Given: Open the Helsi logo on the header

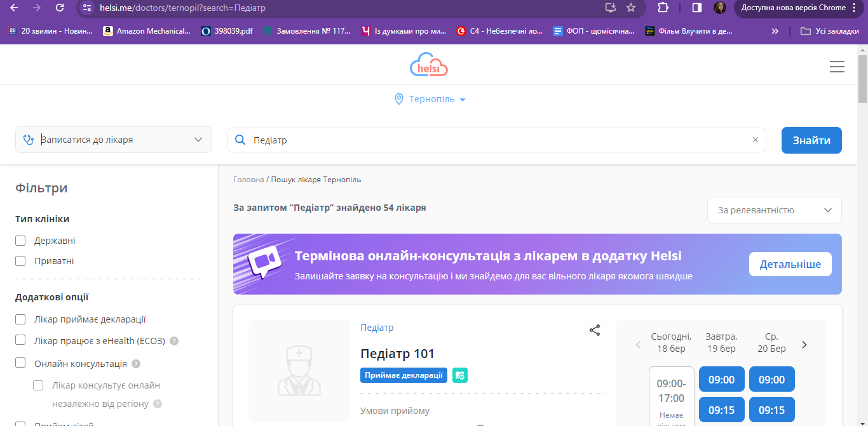Looking at the screenshot, I should point(429,64).
